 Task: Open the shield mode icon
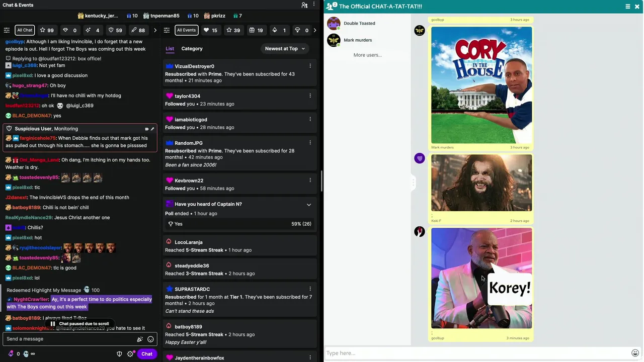coord(119,354)
